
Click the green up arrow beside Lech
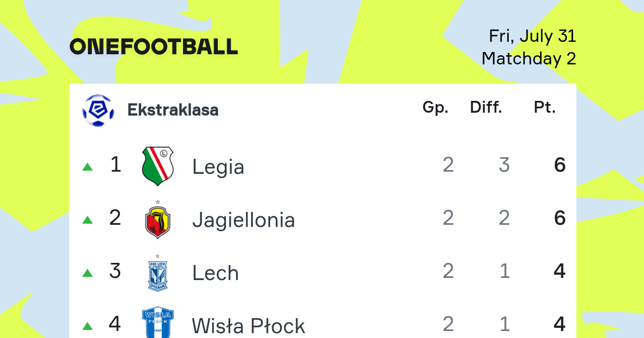[87, 273]
